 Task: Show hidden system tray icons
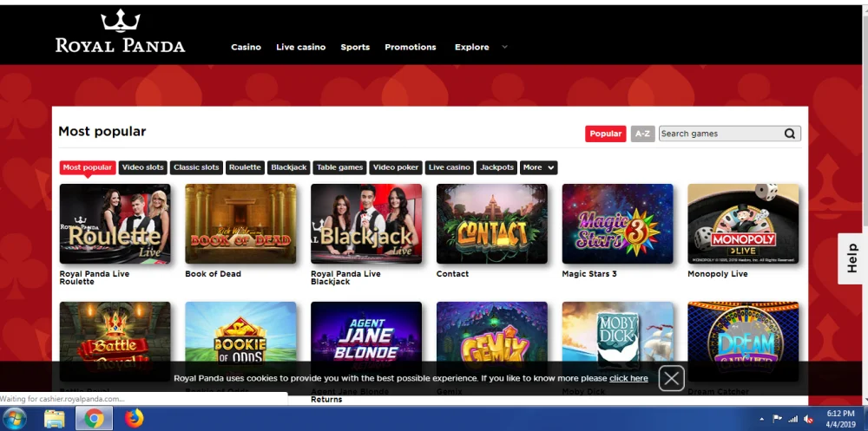pyautogui.click(x=762, y=420)
